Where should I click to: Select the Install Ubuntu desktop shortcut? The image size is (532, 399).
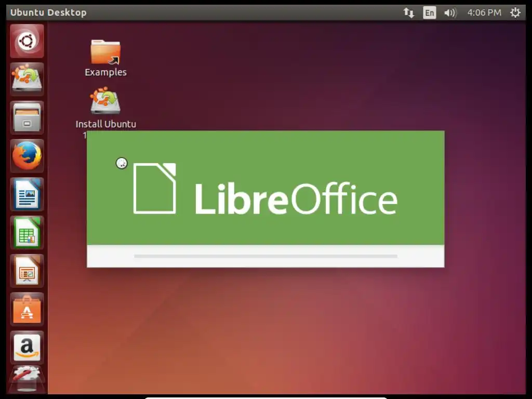click(x=105, y=108)
